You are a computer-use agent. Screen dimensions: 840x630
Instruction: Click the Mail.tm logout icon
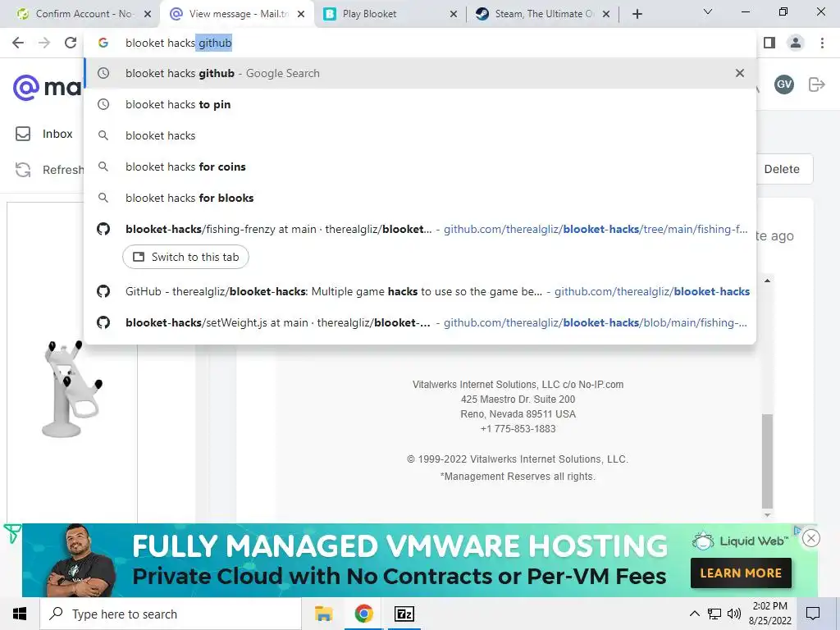point(816,84)
